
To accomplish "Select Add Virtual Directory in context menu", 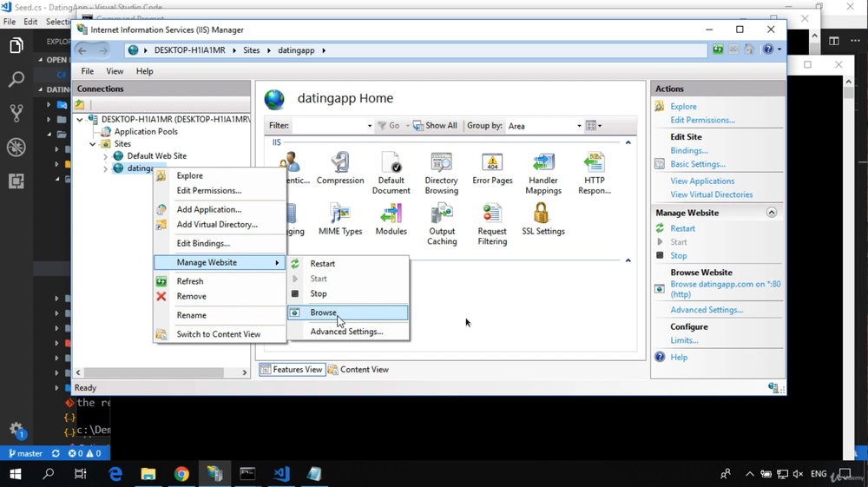I will (x=220, y=224).
